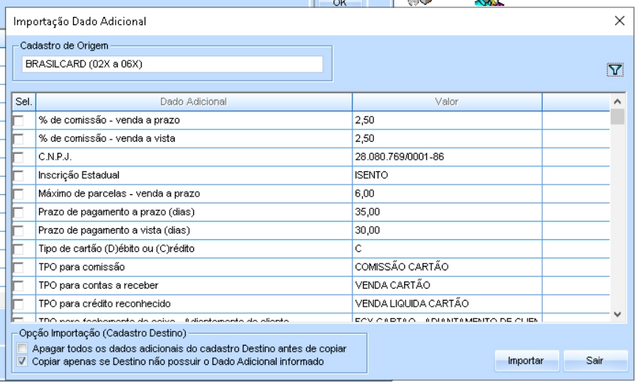Select the value 30,00

coord(367,230)
